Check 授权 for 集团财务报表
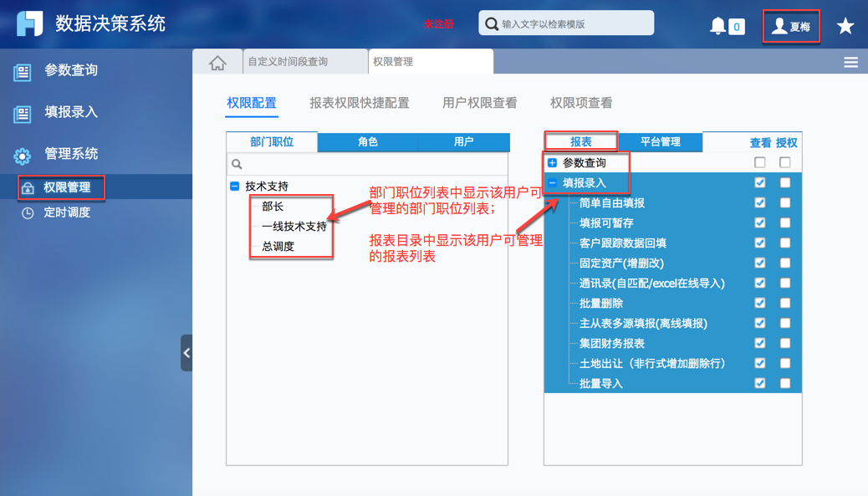 785,343
